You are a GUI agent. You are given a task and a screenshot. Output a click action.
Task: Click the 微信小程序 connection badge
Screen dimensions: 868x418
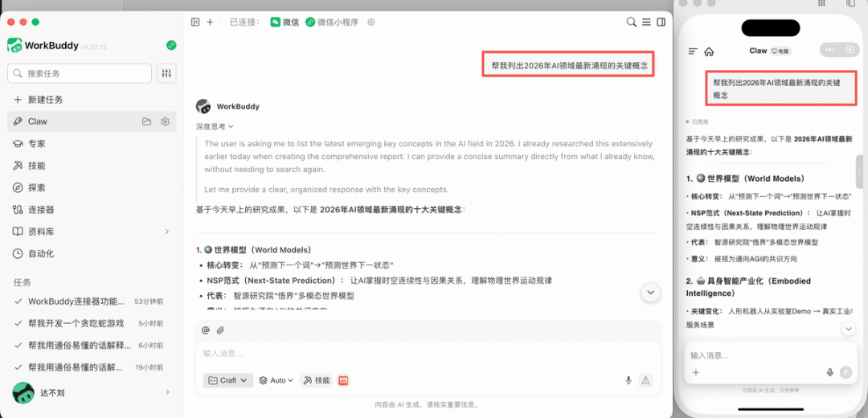tap(332, 23)
